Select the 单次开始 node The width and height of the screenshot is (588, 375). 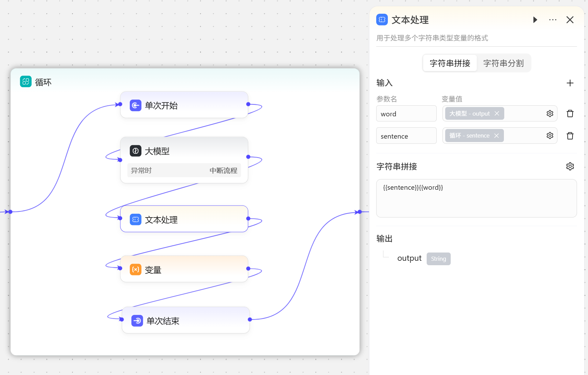184,105
